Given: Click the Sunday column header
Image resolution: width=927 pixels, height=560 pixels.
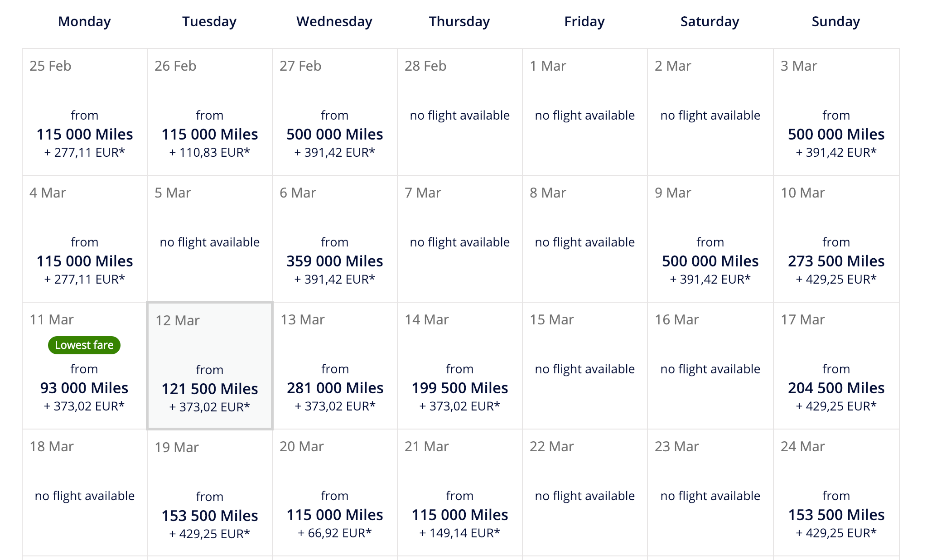Looking at the screenshot, I should [835, 21].
